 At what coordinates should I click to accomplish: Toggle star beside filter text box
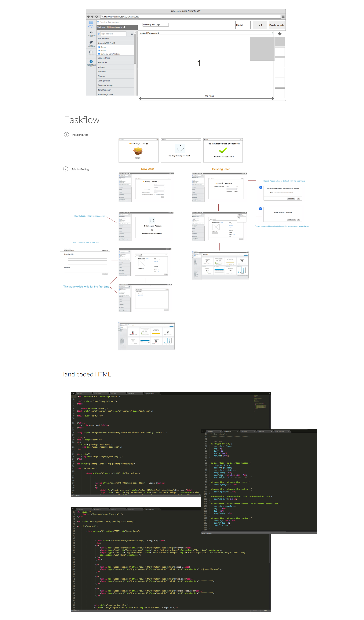coord(99,34)
